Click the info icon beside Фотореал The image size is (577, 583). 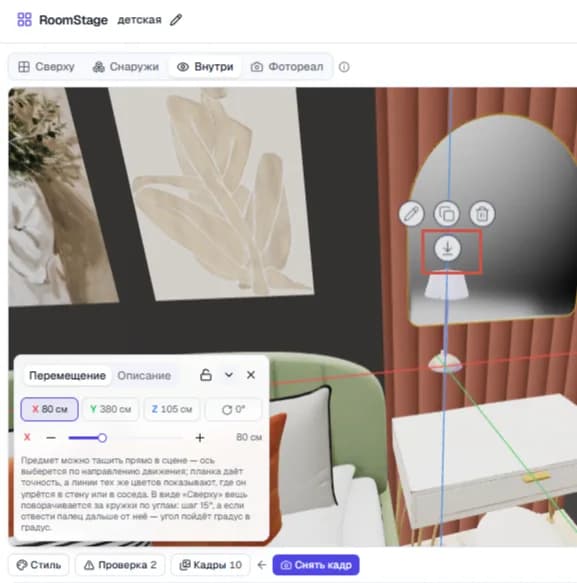point(344,67)
